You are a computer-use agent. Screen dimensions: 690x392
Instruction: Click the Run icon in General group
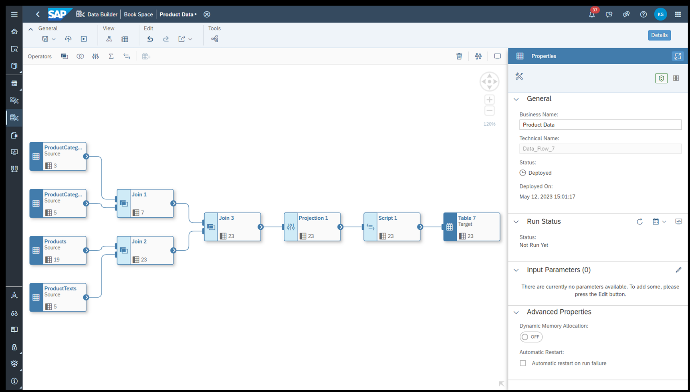point(84,39)
